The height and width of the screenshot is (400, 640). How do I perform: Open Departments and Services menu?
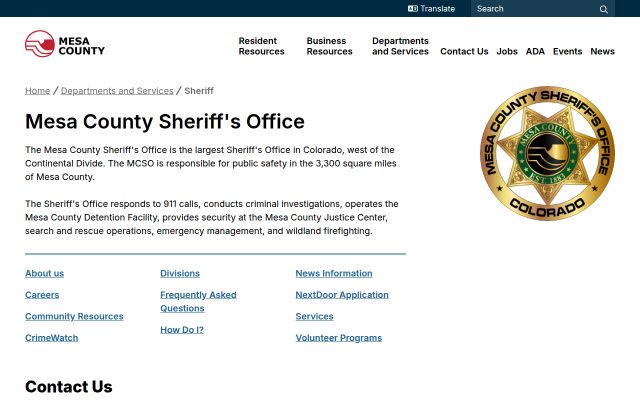pyautogui.click(x=400, y=46)
